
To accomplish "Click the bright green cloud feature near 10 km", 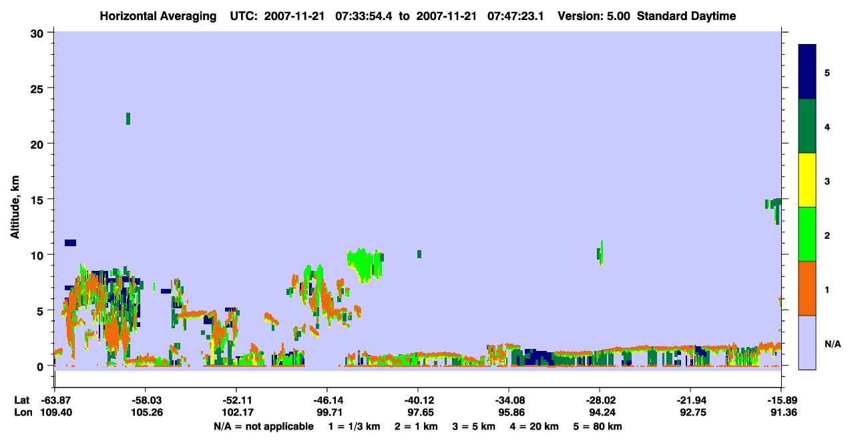I will pos(365,264).
